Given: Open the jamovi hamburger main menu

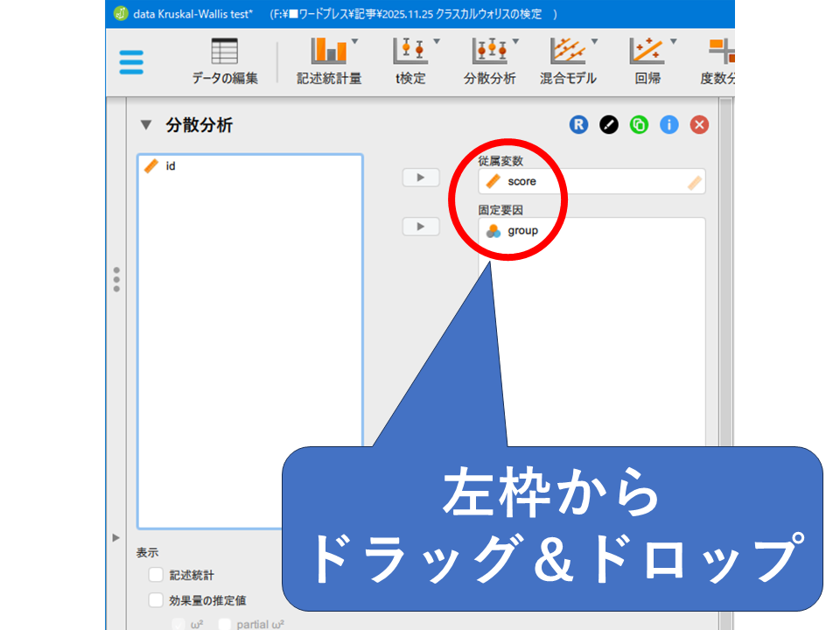Looking at the screenshot, I should pos(131,62).
